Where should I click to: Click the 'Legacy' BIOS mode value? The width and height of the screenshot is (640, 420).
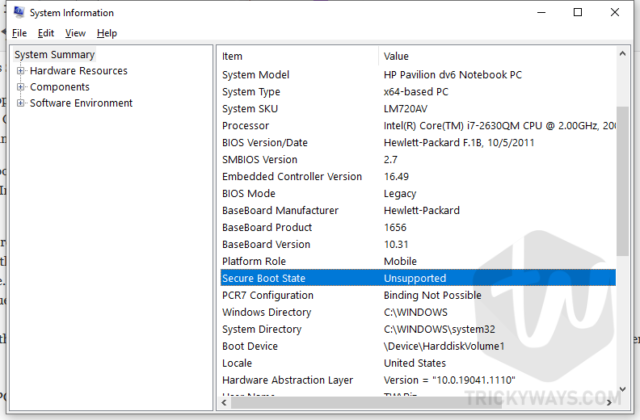point(400,194)
